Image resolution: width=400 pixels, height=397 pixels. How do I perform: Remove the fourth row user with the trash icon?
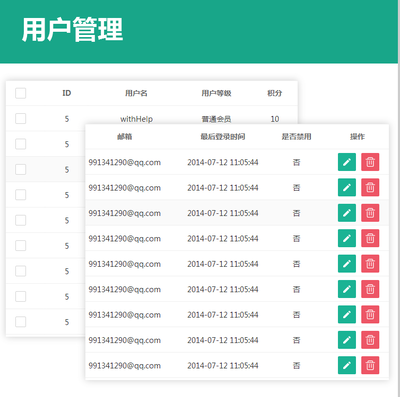(370, 238)
